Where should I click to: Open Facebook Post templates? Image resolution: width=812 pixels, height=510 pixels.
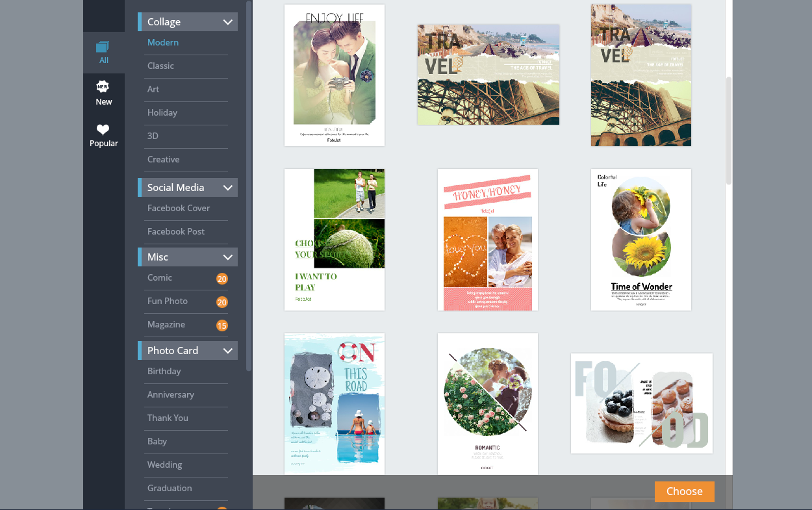click(x=176, y=231)
